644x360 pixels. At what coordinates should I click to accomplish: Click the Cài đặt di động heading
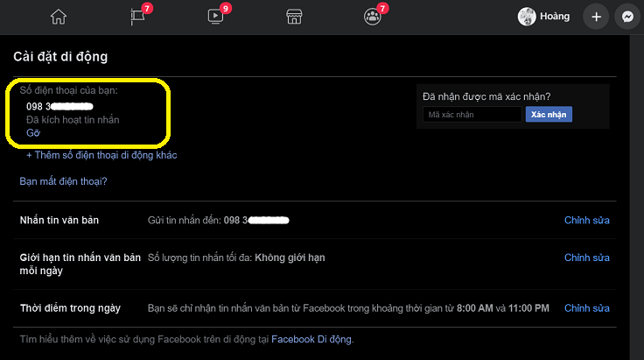pos(60,56)
